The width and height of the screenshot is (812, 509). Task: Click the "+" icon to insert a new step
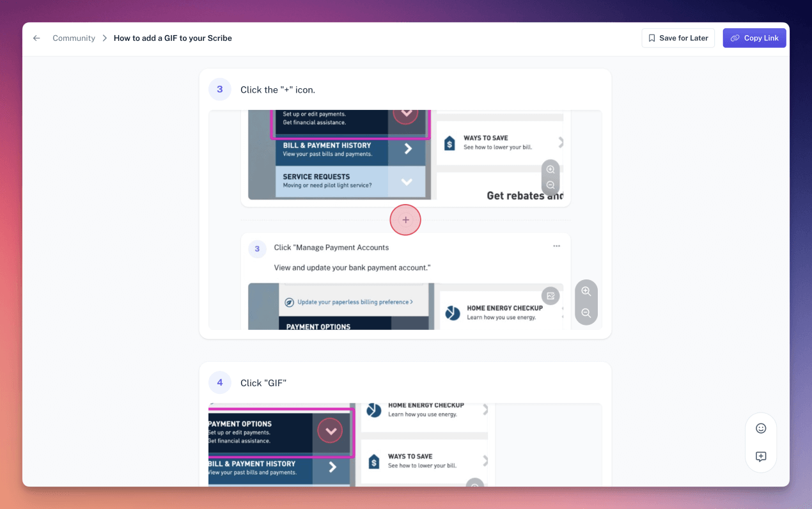pyautogui.click(x=405, y=220)
